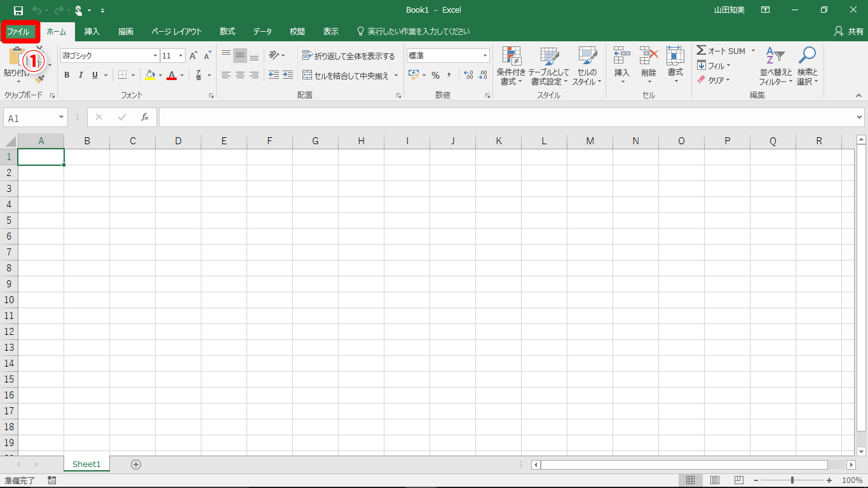
Task: Click the increase indent icon
Action: click(x=288, y=75)
